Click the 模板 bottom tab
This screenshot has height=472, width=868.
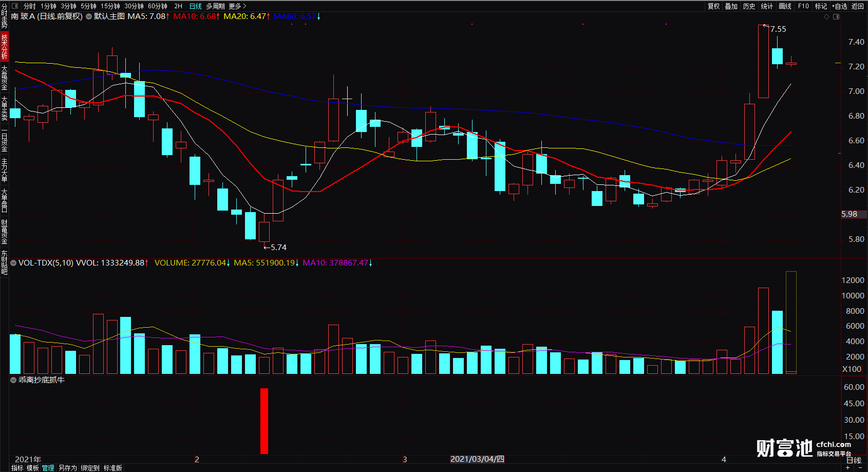pos(33,468)
